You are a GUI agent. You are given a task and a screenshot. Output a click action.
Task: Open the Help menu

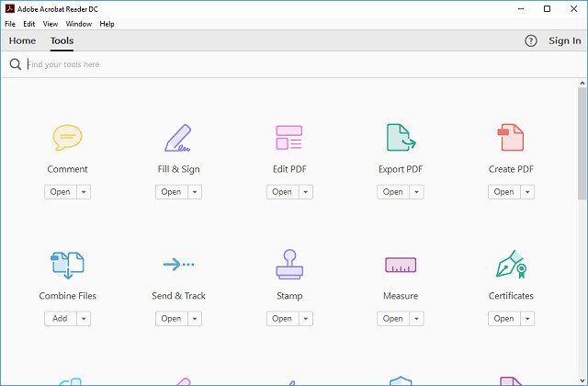(107, 24)
